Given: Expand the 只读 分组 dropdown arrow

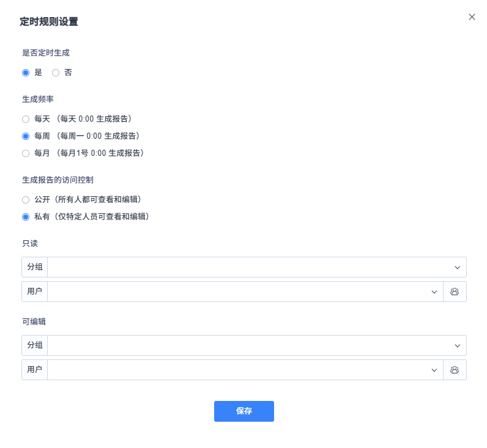Looking at the screenshot, I should click(x=457, y=267).
